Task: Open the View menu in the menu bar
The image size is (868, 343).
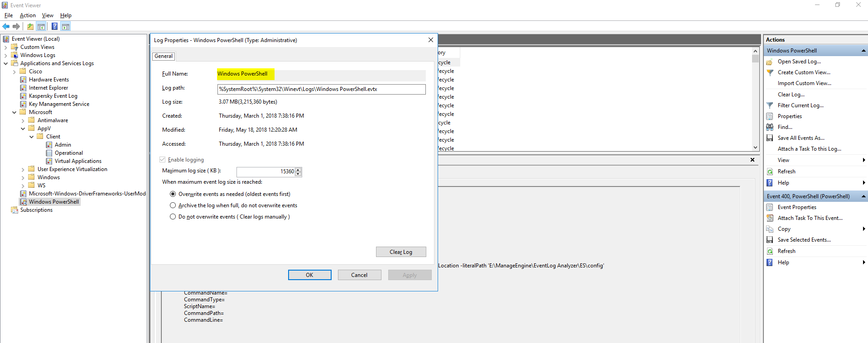Action: click(48, 15)
